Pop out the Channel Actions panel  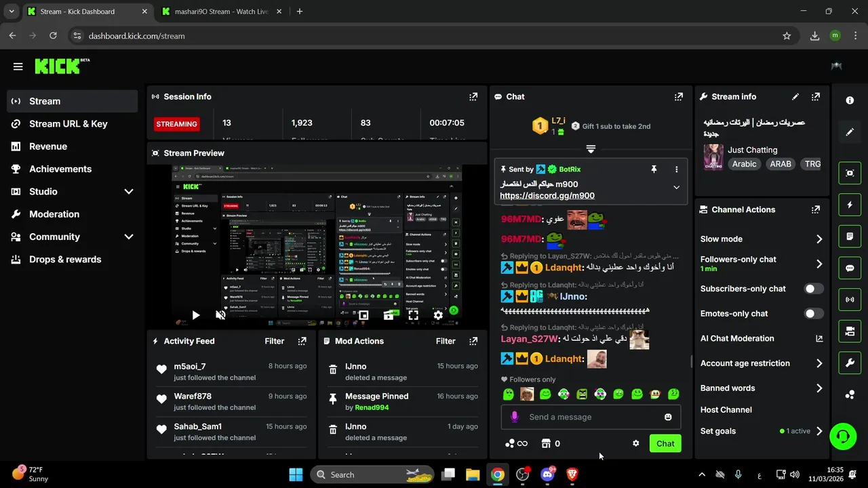pos(816,209)
